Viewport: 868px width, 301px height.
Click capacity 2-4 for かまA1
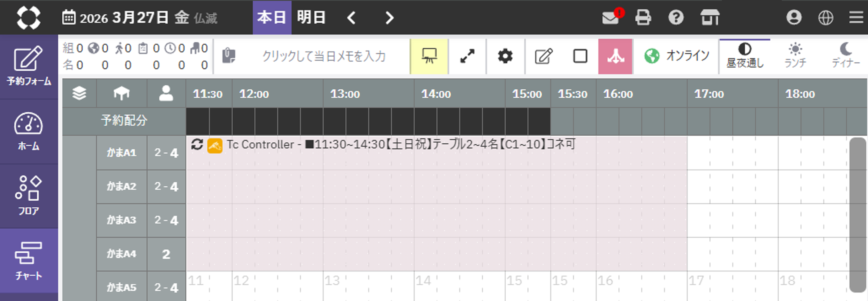166,153
